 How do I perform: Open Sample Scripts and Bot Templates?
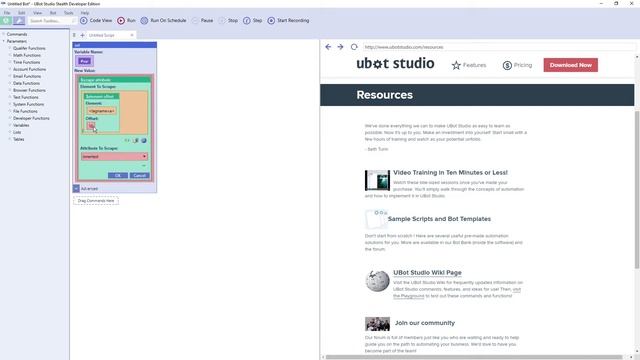point(439,219)
